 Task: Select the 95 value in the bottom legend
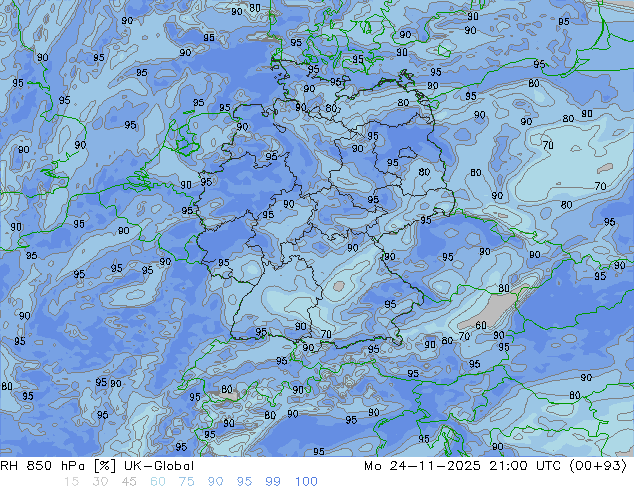tap(244, 482)
